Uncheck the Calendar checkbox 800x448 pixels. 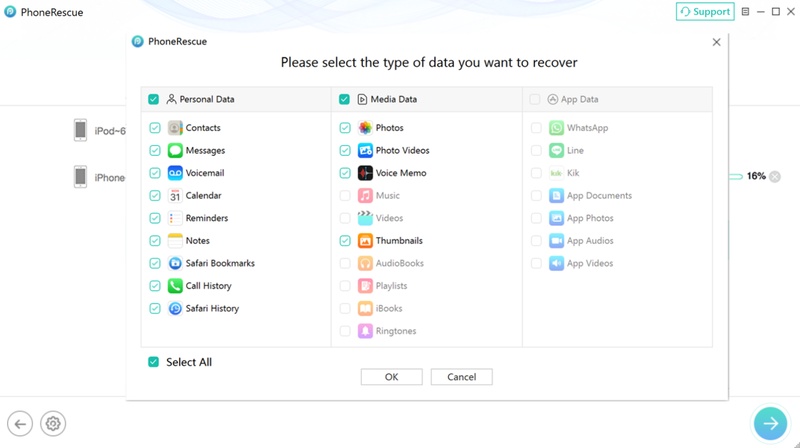[x=155, y=195]
